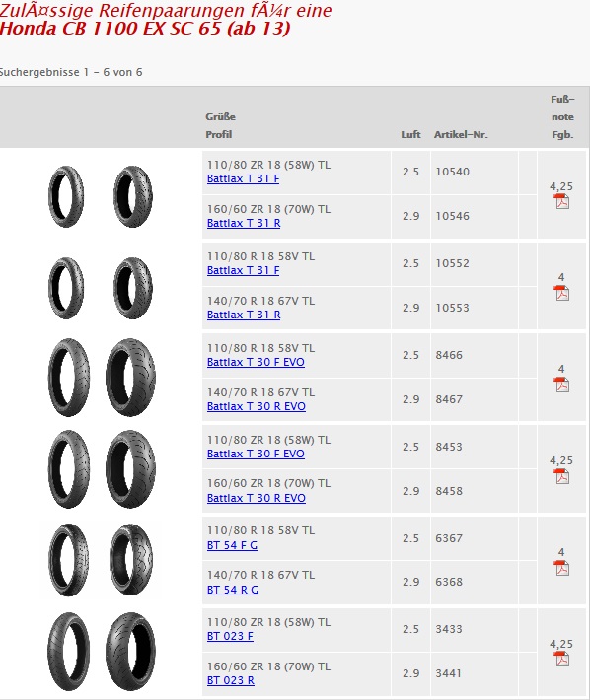Open PDF icon for article 10552 pairing
The width and height of the screenshot is (590, 700).
coord(561,293)
